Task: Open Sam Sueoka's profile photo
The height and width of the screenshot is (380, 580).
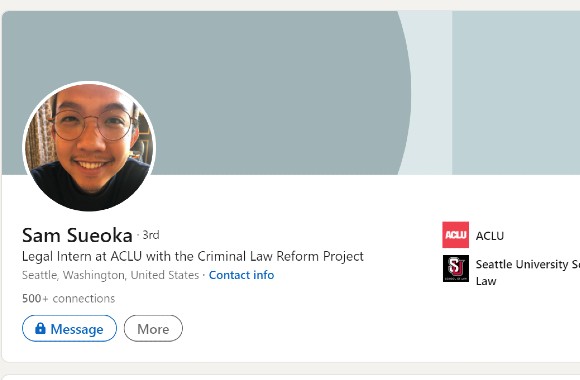Action: point(89,146)
